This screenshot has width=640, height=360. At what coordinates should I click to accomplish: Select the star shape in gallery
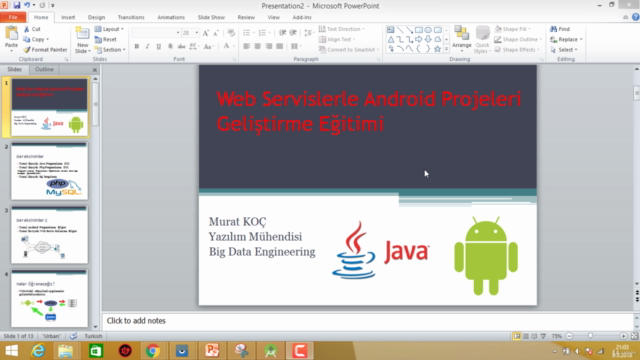(x=438, y=49)
